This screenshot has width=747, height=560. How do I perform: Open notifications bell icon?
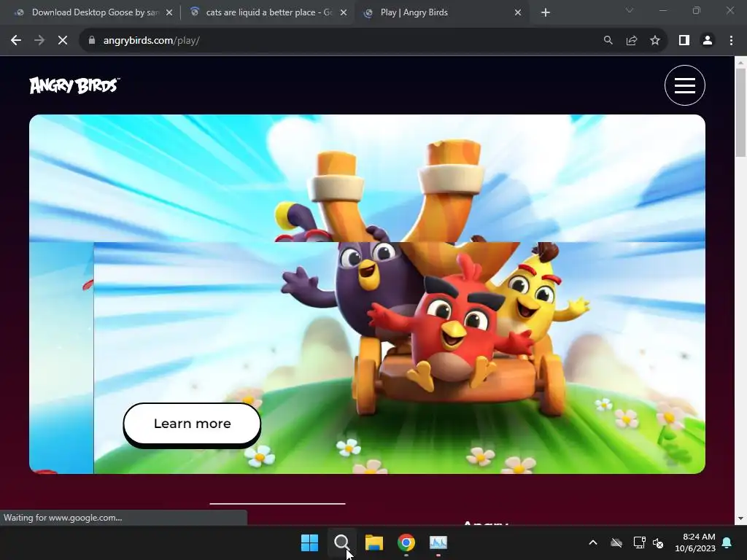727,542
